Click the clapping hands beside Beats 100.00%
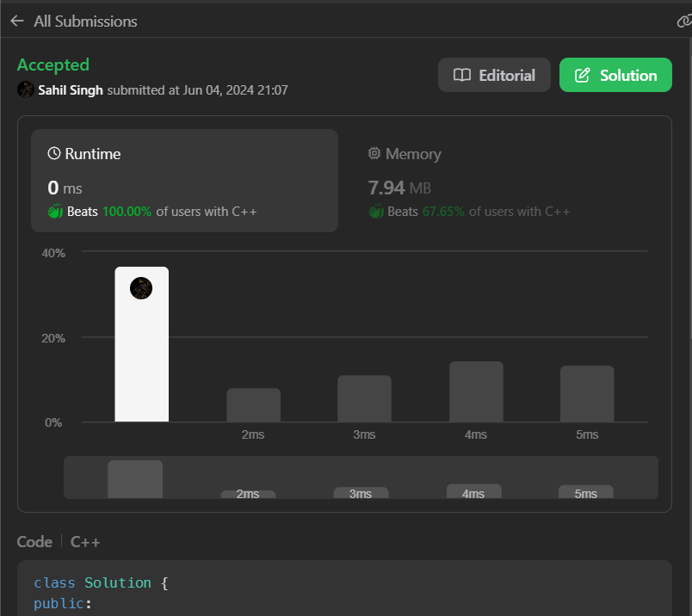Screen dimensions: 692x616 (x=55, y=211)
